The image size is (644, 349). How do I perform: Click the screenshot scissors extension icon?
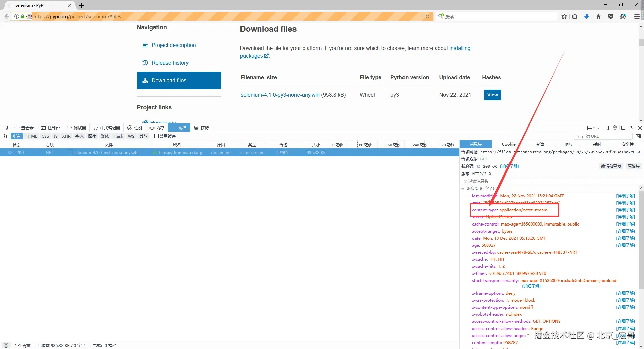tap(623, 16)
